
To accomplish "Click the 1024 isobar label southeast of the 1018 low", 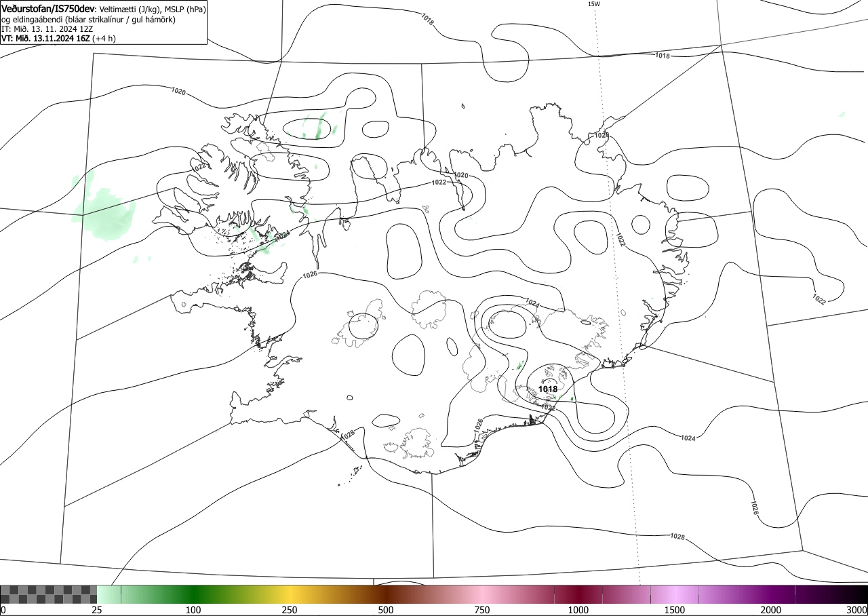I will point(688,439).
